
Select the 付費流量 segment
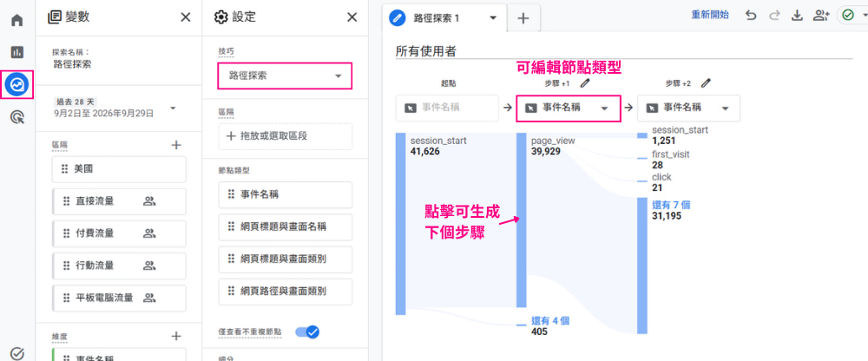(119, 233)
